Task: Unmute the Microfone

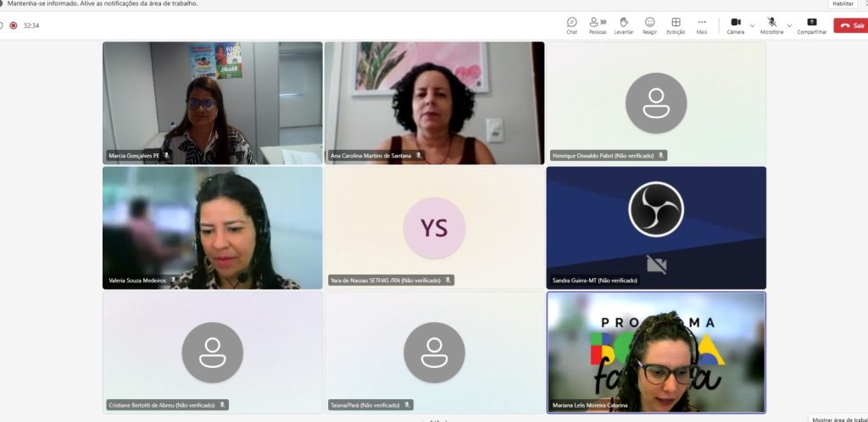Action: [771, 25]
